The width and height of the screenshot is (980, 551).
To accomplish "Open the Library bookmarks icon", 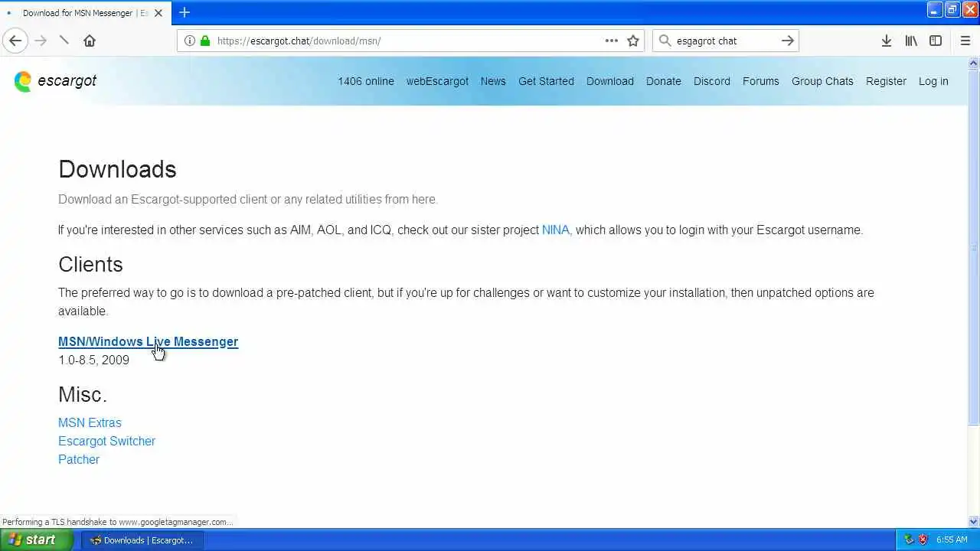I will [x=911, y=41].
